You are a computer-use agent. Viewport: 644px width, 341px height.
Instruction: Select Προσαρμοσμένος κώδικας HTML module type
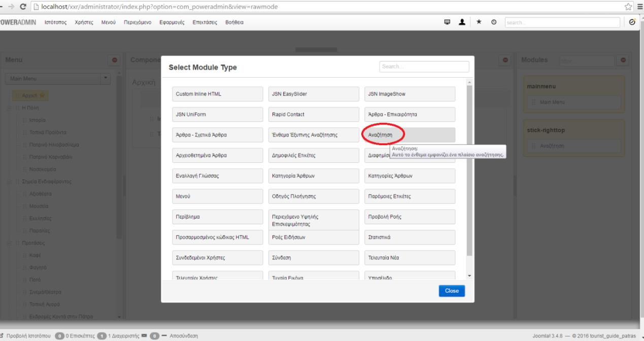(217, 237)
